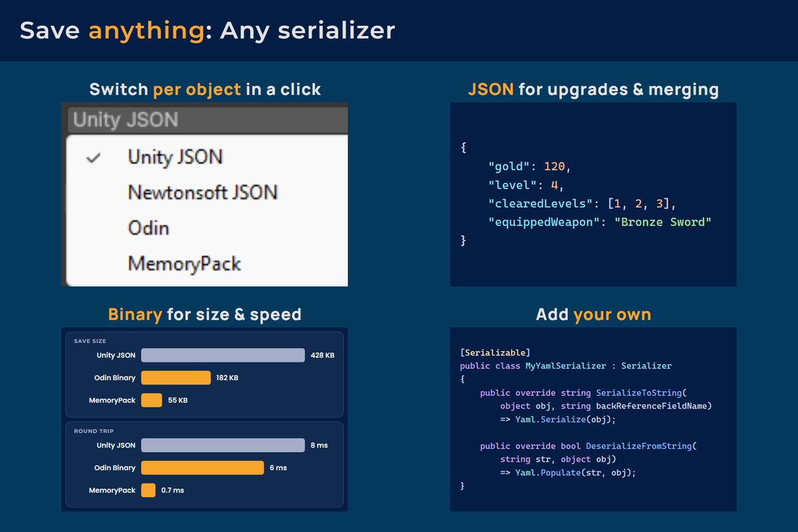Viewport: 798px width, 532px height.
Task: Click the "Binary for size & speed" heading
Action: point(205,314)
